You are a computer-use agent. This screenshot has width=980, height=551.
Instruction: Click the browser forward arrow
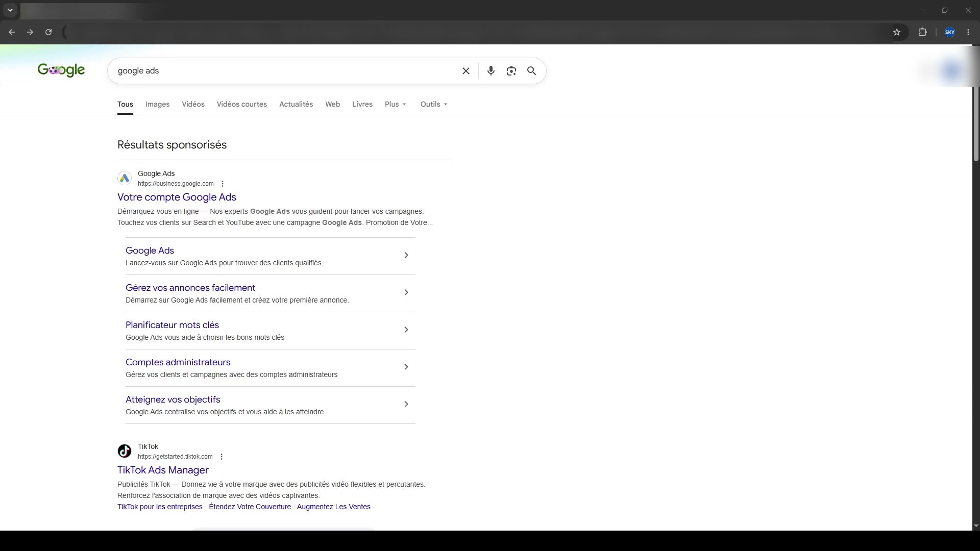tap(30, 32)
